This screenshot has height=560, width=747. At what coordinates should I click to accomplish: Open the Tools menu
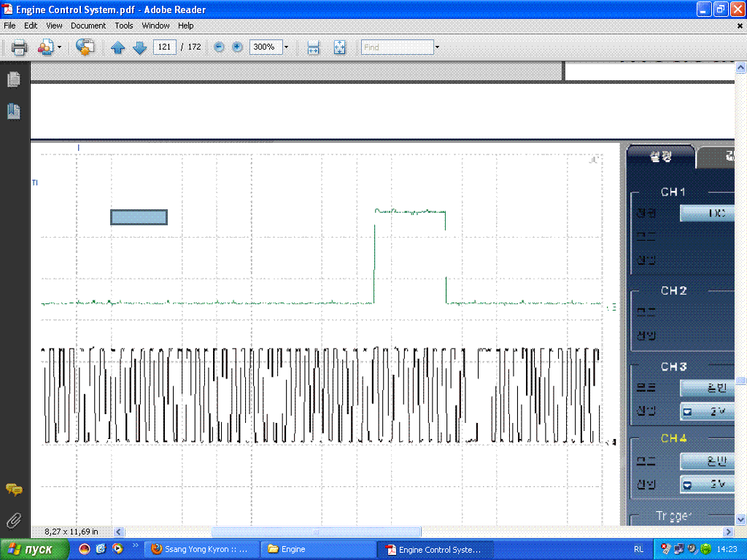pyautogui.click(x=124, y=26)
